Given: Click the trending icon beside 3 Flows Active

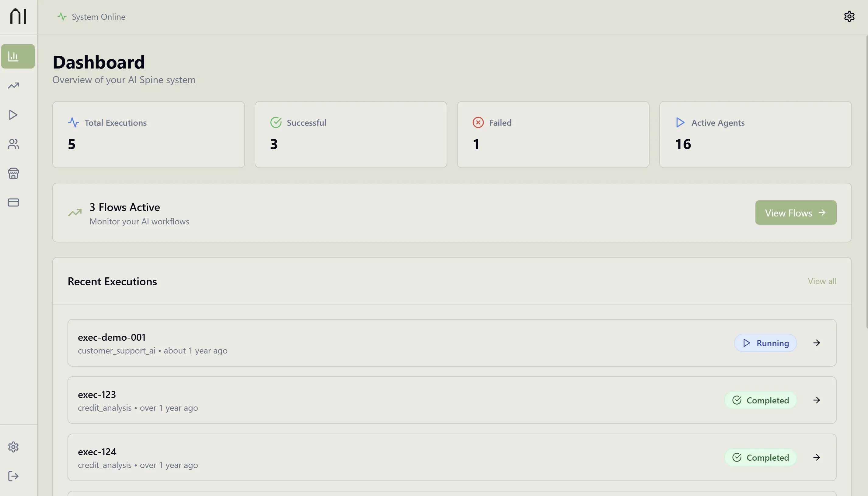Looking at the screenshot, I should [x=75, y=213].
